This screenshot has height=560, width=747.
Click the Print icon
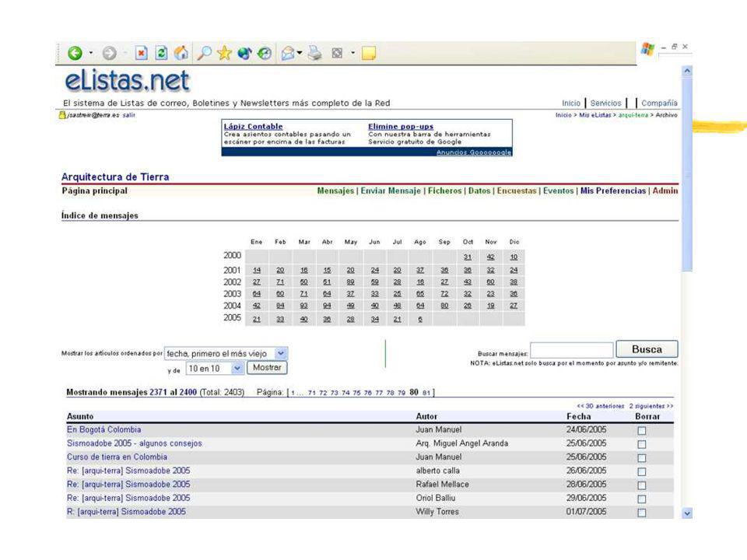click(x=314, y=53)
